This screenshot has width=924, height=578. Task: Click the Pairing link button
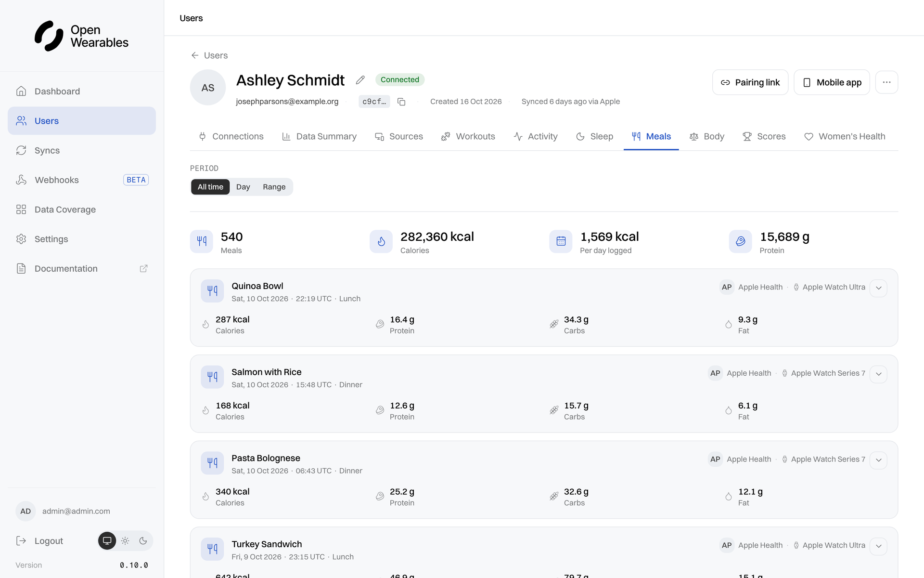pyautogui.click(x=750, y=82)
